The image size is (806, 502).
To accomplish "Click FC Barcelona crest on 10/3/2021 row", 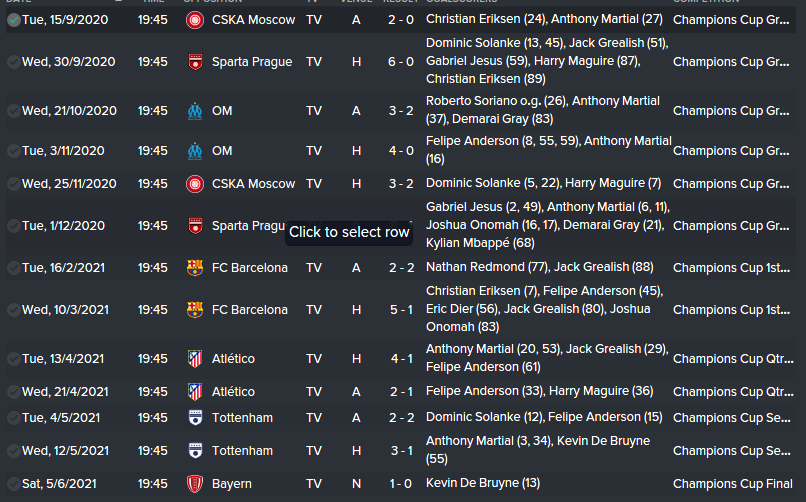I will pyautogui.click(x=194, y=310).
